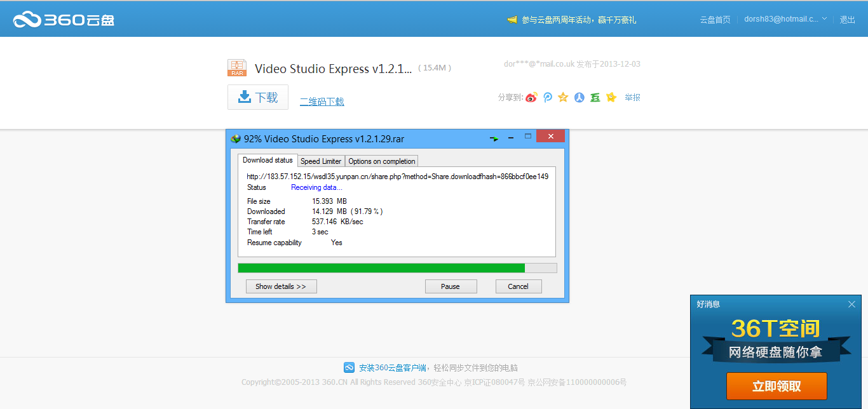868x409 pixels.
Task: Click the 15.393 MB file size value
Action: pyautogui.click(x=329, y=201)
